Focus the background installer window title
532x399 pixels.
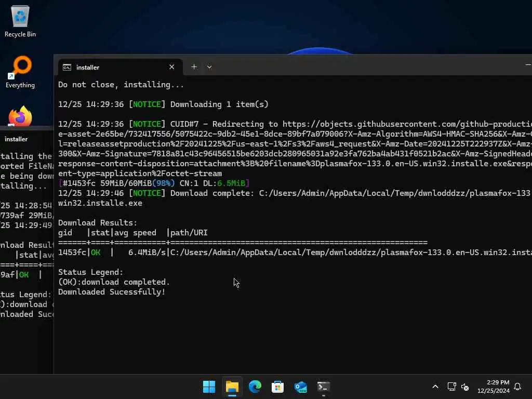(16, 139)
